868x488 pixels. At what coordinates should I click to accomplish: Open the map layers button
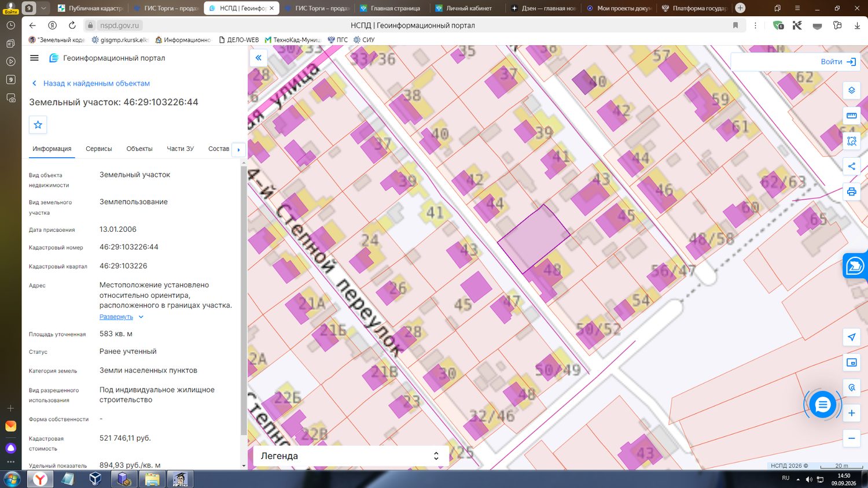click(x=851, y=90)
